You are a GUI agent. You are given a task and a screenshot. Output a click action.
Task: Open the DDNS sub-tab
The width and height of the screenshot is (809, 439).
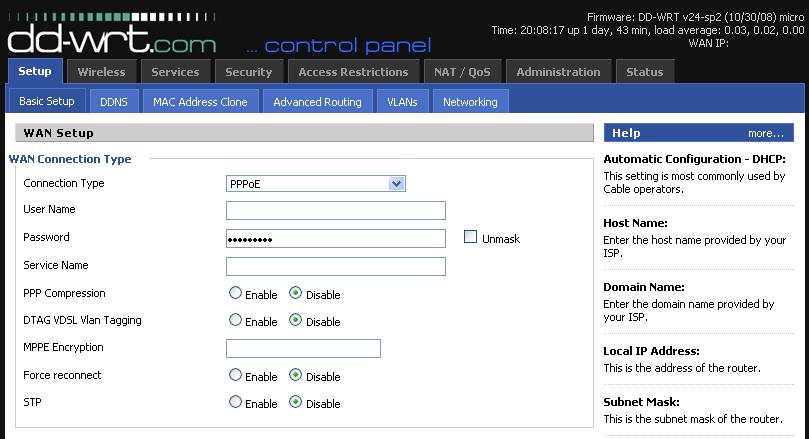pos(114,102)
